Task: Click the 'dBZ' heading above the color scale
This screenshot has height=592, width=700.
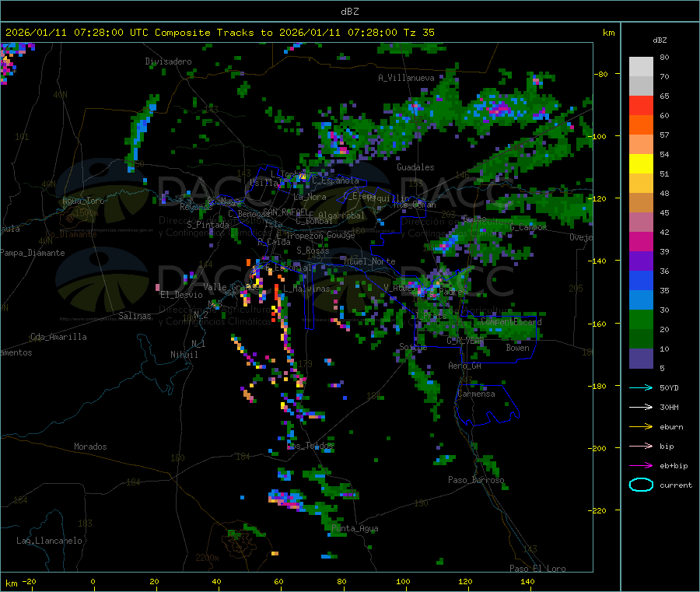Action: [x=660, y=40]
